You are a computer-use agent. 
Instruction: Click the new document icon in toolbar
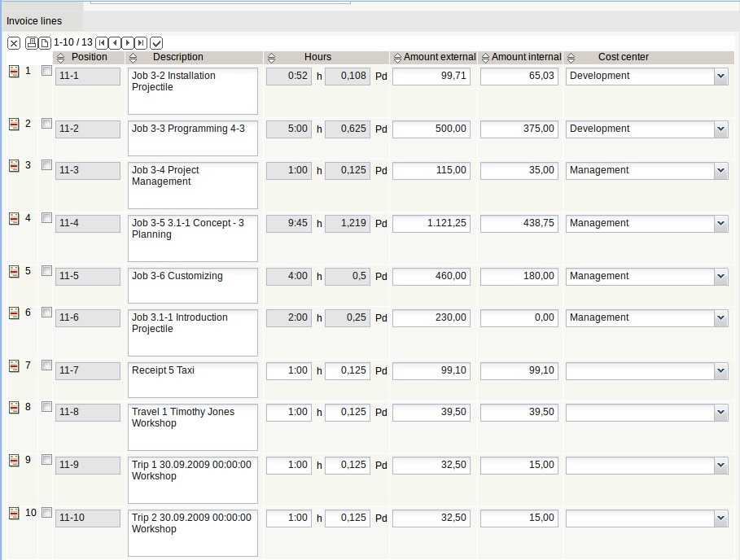pos(46,43)
